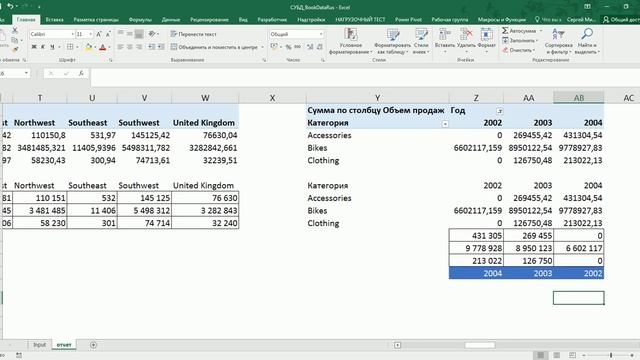The width and height of the screenshot is (640, 360).
Task: Switch to the Рецензирование tab
Action: pos(209,20)
